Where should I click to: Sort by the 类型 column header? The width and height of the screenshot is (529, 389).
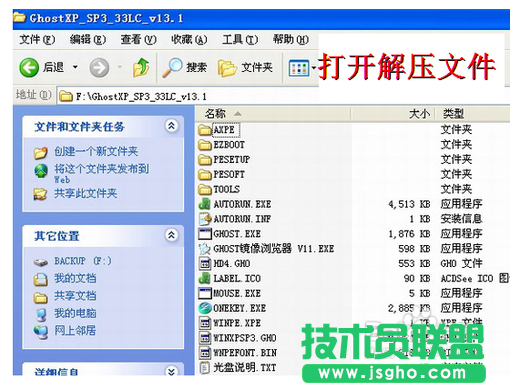pos(473,114)
